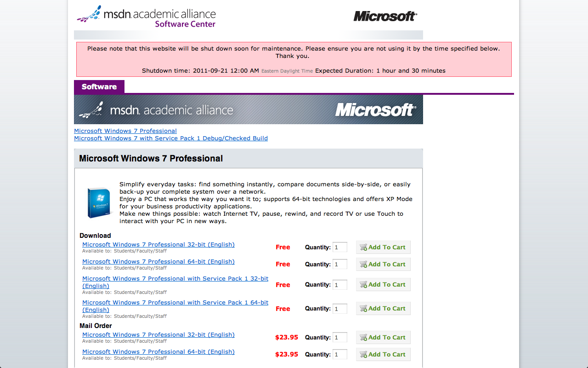This screenshot has height=368, width=588.
Task: Open Windows 7 Professional with Service Pack 1 64-bit link
Action: point(175,306)
